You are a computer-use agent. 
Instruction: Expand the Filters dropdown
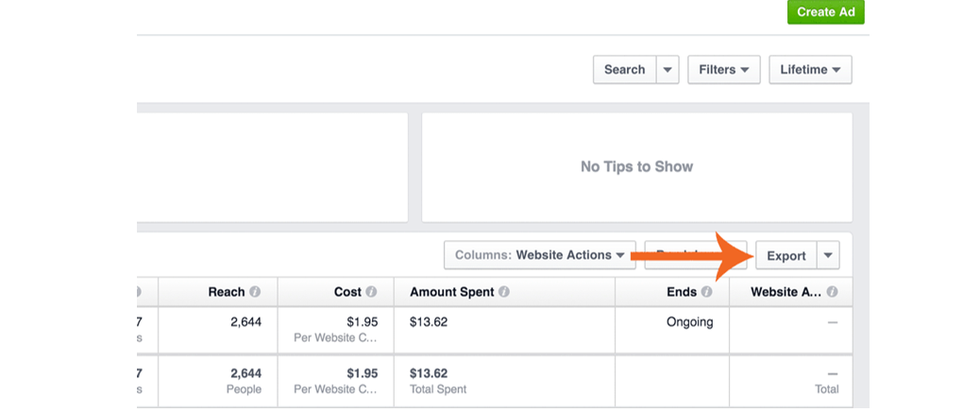(x=723, y=70)
